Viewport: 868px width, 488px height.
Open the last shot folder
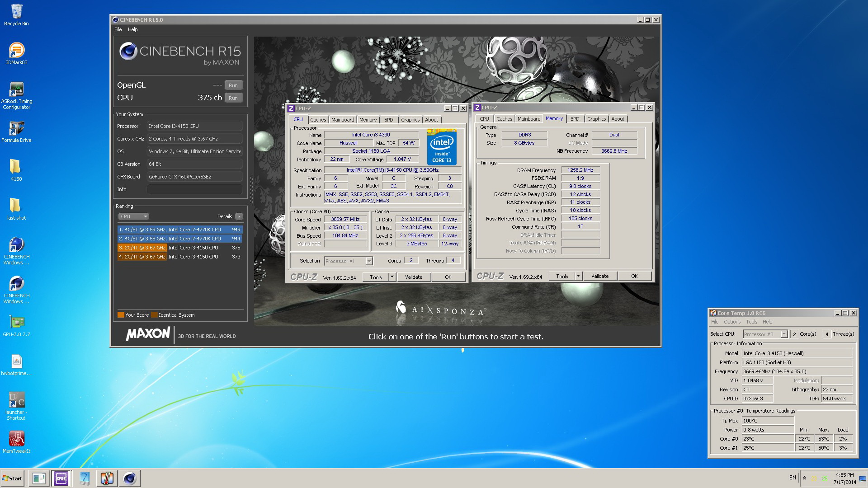tap(16, 209)
